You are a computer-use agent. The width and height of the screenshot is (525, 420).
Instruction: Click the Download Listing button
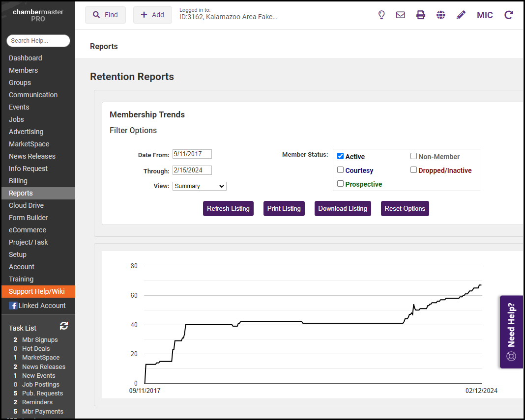click(342, 208)
